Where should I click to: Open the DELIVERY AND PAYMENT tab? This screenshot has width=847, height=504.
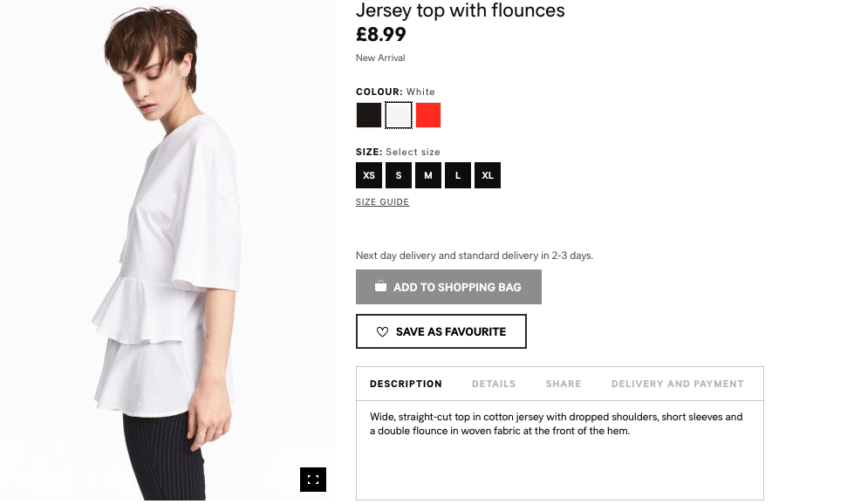[677, 384]
